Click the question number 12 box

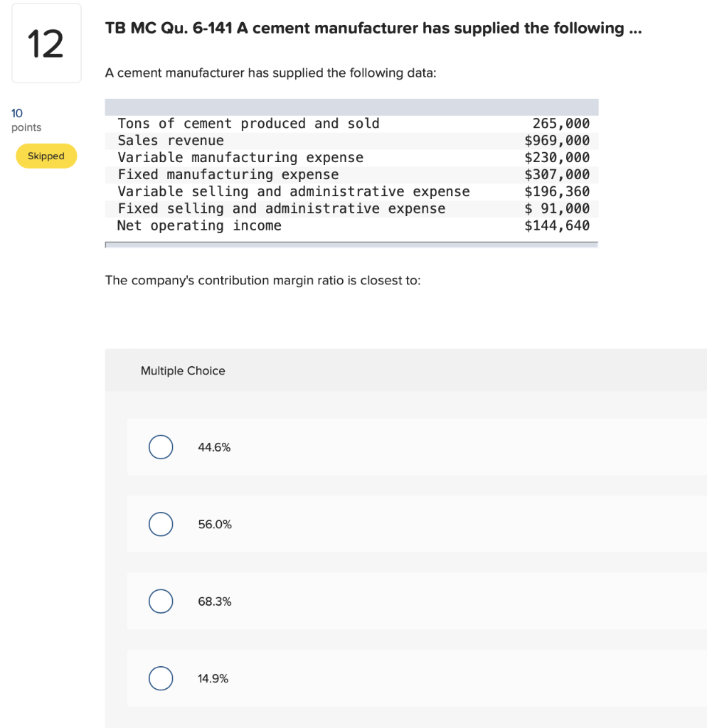pyautogui.click(x=46, y=43)
